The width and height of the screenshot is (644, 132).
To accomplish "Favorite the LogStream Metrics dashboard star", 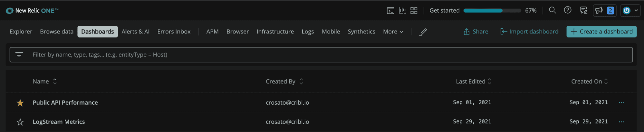I will [20, 122].
